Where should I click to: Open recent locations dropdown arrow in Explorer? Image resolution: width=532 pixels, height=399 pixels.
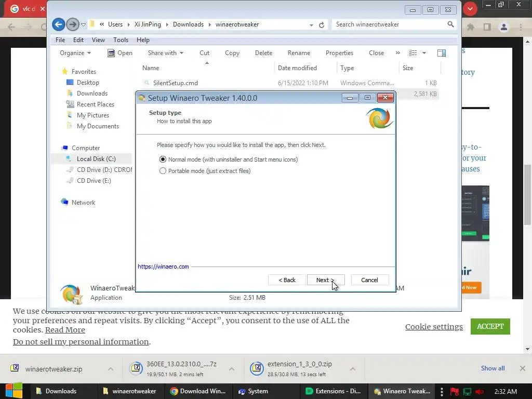[84, 25]
